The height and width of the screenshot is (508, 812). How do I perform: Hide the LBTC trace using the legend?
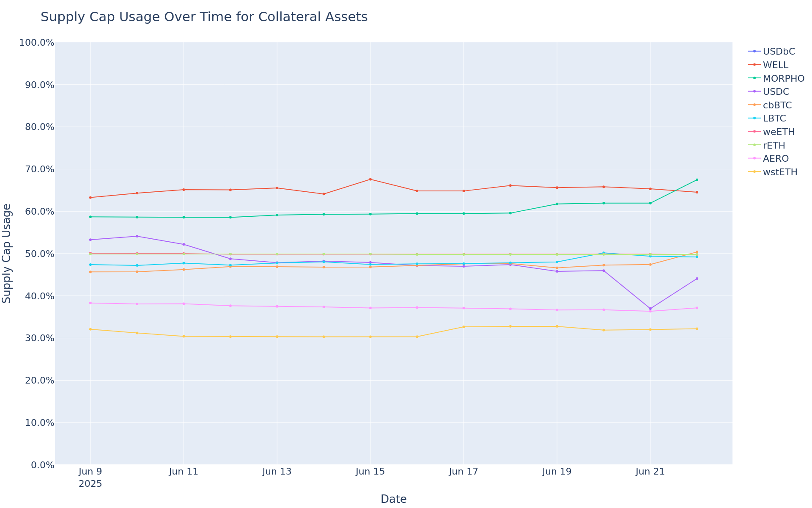(774, 119)
